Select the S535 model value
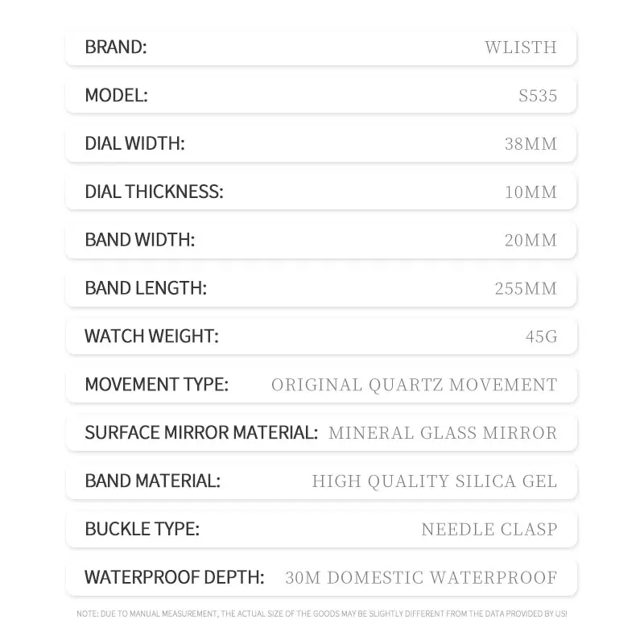The width and height of the screenshot is (644, 644). pos(538,96)
